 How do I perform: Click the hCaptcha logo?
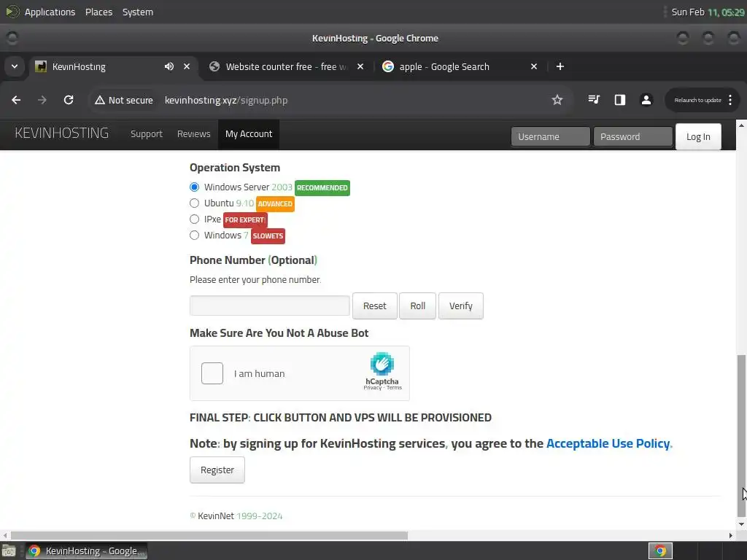point(382,365)
